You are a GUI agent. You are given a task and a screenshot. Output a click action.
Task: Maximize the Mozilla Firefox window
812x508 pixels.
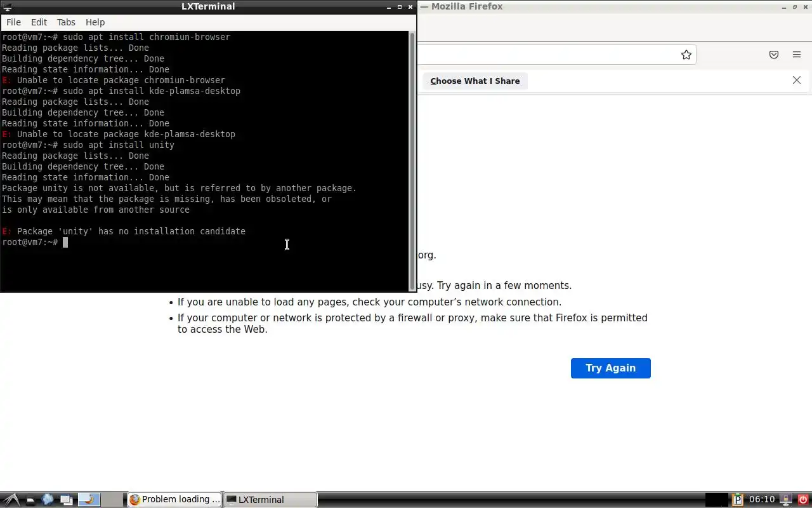(795, 7)
